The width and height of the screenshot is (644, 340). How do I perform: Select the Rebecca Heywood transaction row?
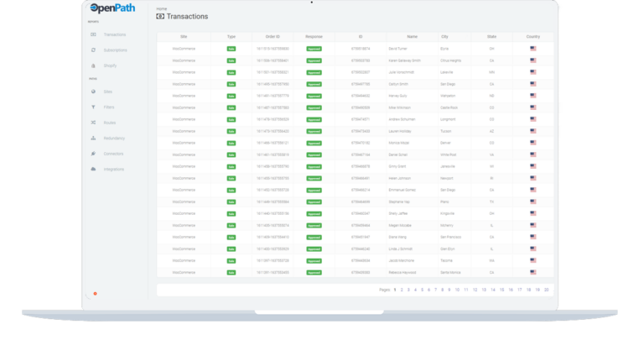pos(412,273)
